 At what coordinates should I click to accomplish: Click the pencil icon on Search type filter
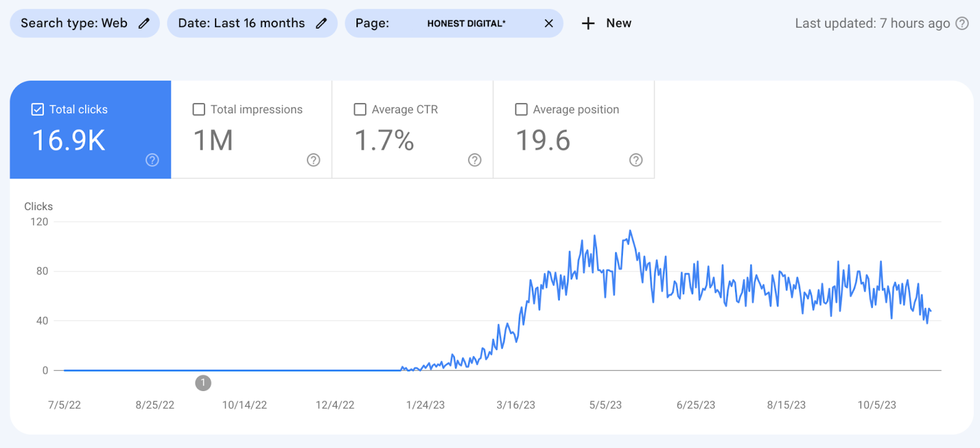144,23
